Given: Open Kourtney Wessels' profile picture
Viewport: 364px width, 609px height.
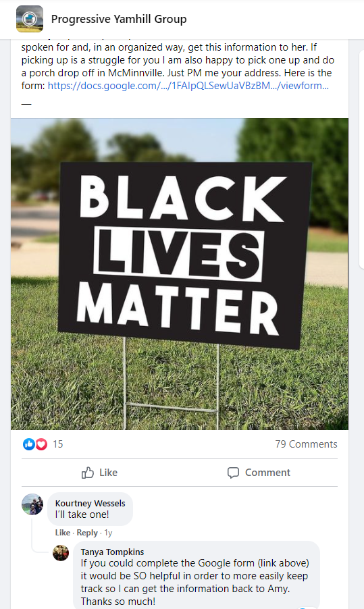Looking at the screenshot, I should tap(32, 504).
